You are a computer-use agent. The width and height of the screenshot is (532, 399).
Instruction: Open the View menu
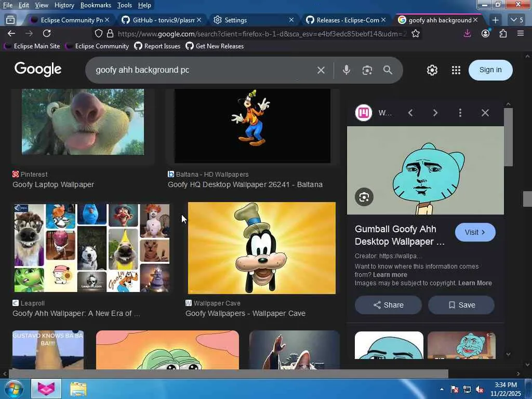(42, 5)
